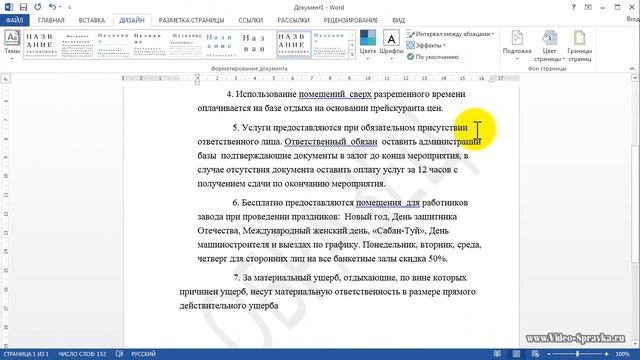Click the tab selector at ruler corner
The height and width of the screenshot is (360, 640).
(x=6, y=78)
